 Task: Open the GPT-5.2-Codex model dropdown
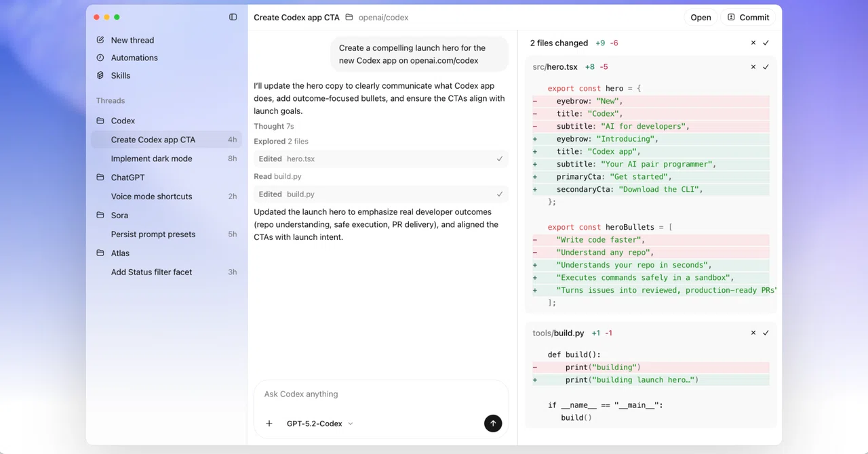coord(320,424)
